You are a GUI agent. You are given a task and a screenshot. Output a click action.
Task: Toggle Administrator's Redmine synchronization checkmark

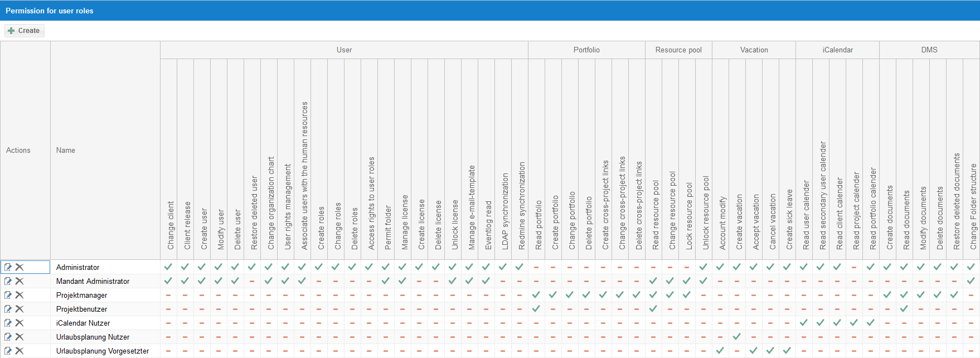[x=520, y=267]
